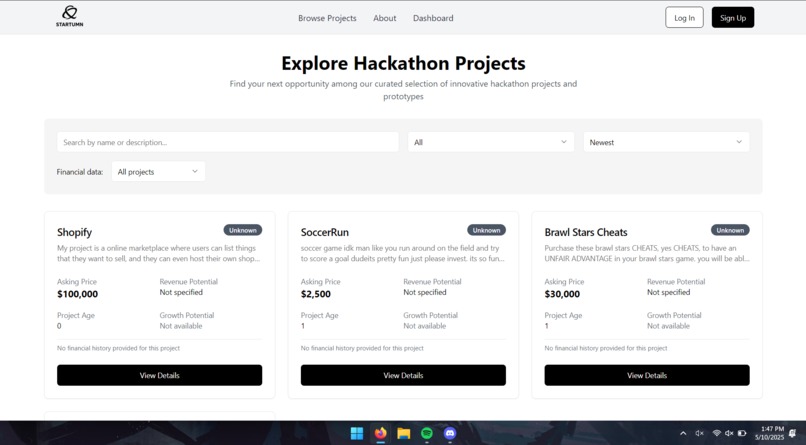Click the SoccerRun project title

325,232
